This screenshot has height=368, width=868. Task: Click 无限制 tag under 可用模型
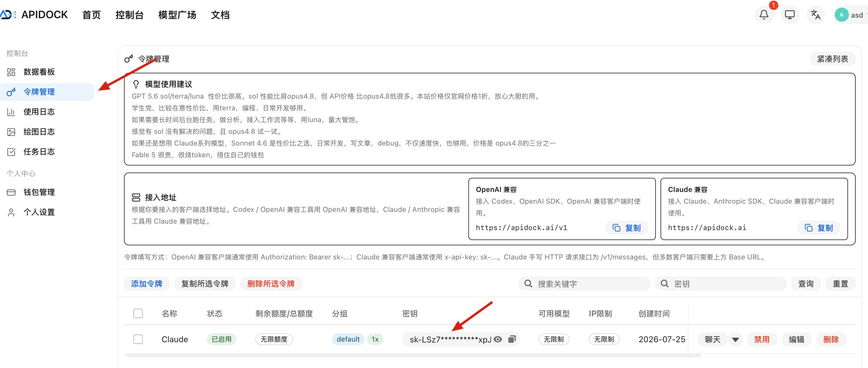click(554, 339)
